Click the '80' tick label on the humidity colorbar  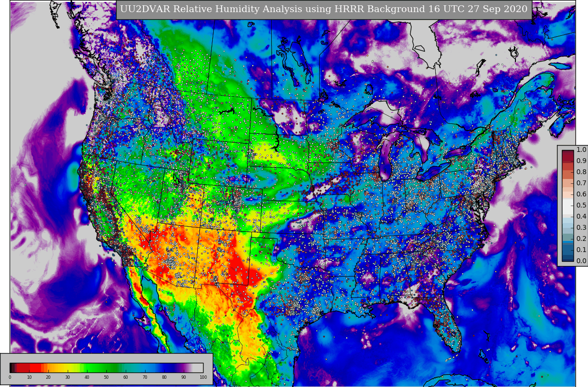pos(164,377)
